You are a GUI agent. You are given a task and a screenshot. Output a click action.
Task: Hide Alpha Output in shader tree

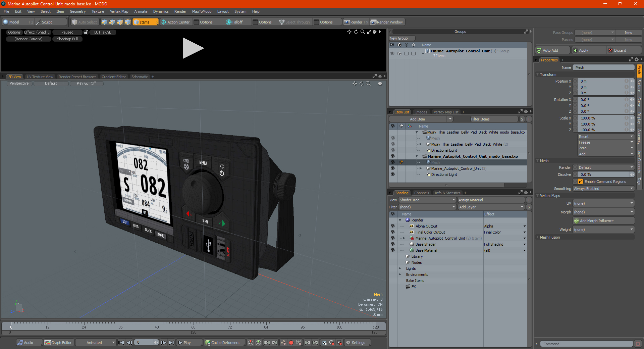[392, 226]
